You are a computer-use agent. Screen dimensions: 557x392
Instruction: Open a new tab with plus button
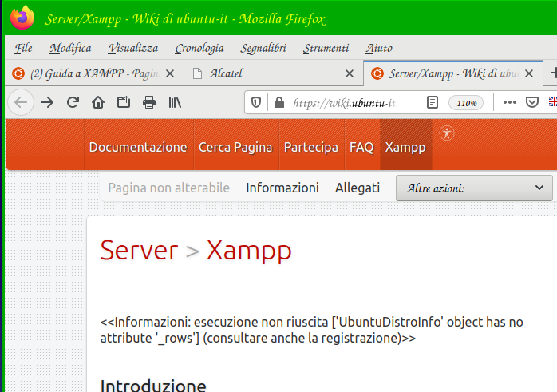553,73
